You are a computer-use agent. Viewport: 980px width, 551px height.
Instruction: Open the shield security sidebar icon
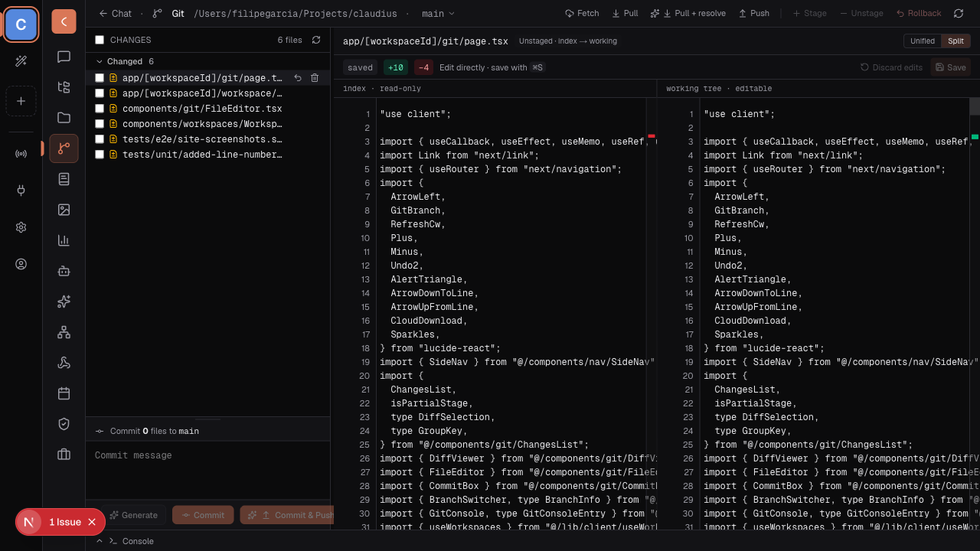tap(64, 424)
